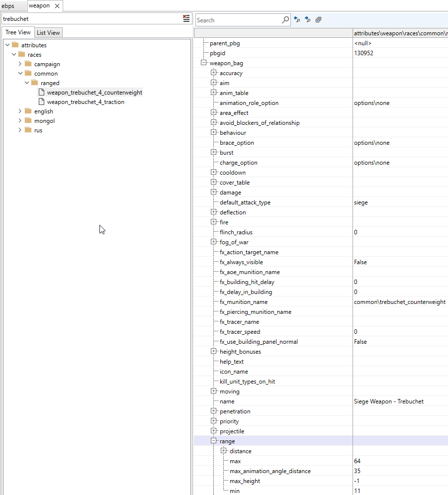Collapse the common folder
This screenshot has width=448, height=495.
[x=20, y=73]
